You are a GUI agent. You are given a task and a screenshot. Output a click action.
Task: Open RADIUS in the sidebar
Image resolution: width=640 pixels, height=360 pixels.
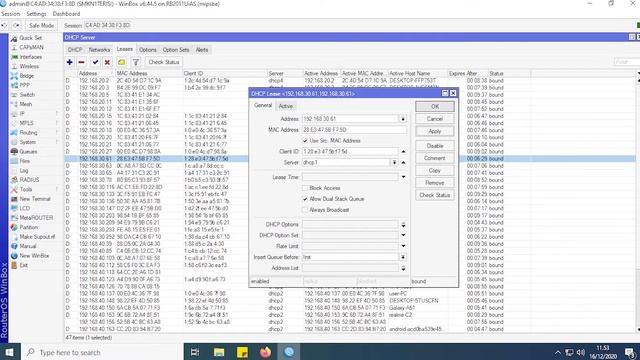click(29, 180)
